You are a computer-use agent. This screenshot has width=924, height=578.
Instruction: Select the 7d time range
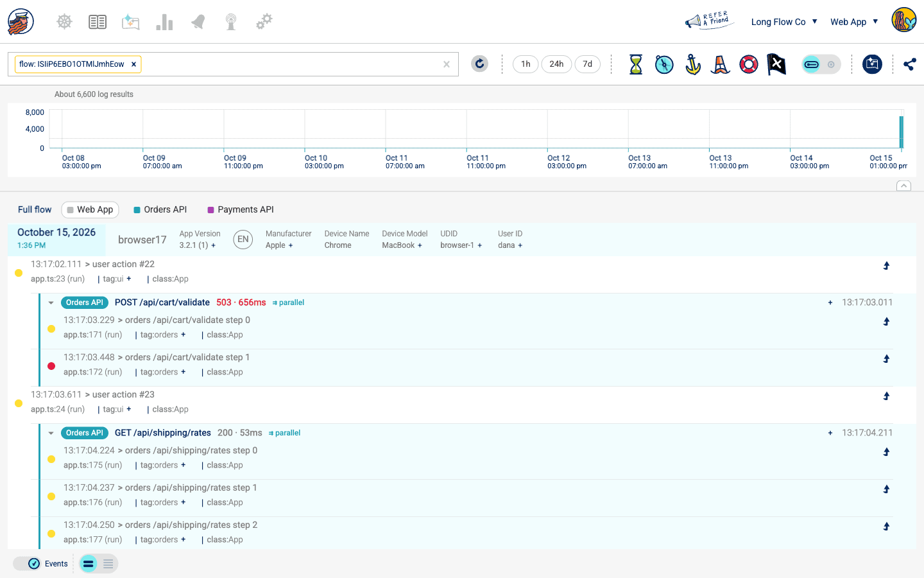tap(587, 64)
